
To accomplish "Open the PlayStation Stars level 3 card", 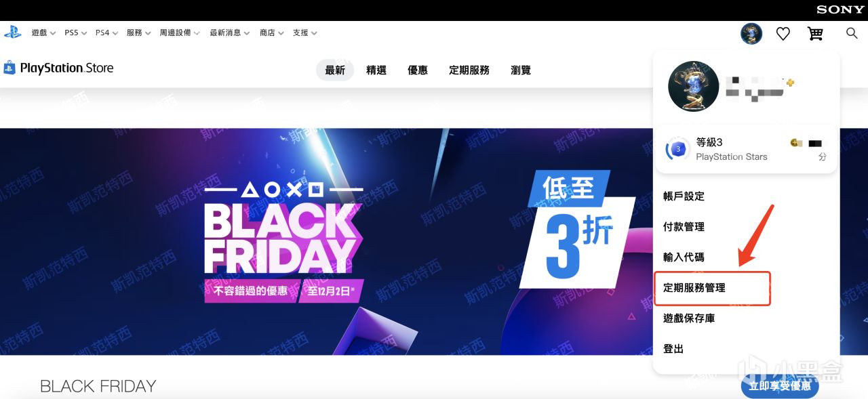I will (745, 149).
